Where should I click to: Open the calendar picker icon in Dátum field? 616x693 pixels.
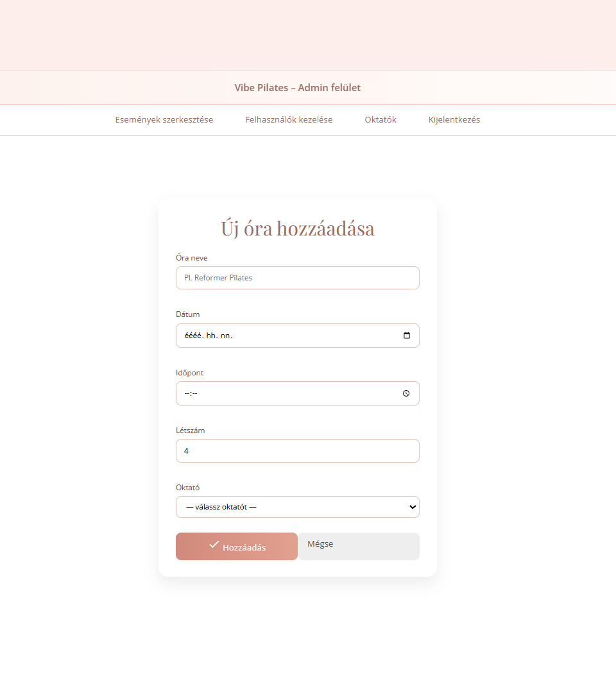pos(406,336)
